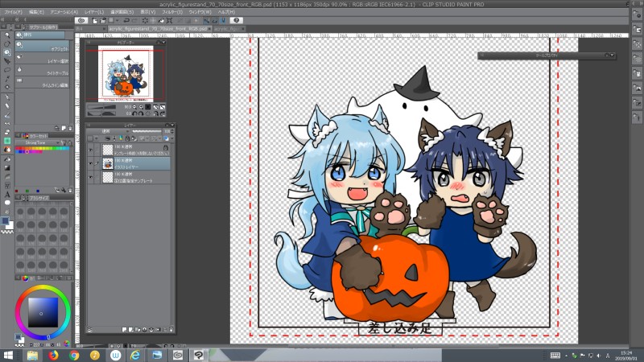Open the Window menu
The height and width of the screenshot is (362, 644).
pyautogui.click(x=200, y=12)
